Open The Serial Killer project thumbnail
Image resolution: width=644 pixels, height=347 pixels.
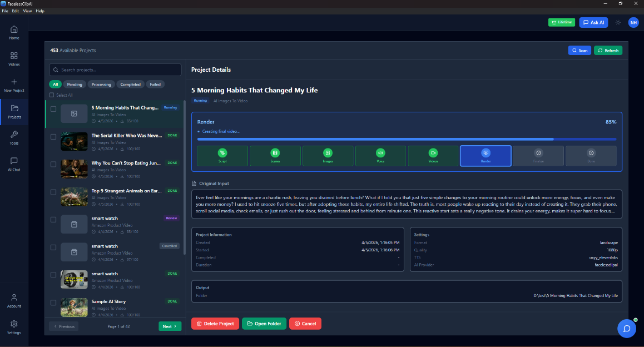(74, 141)
